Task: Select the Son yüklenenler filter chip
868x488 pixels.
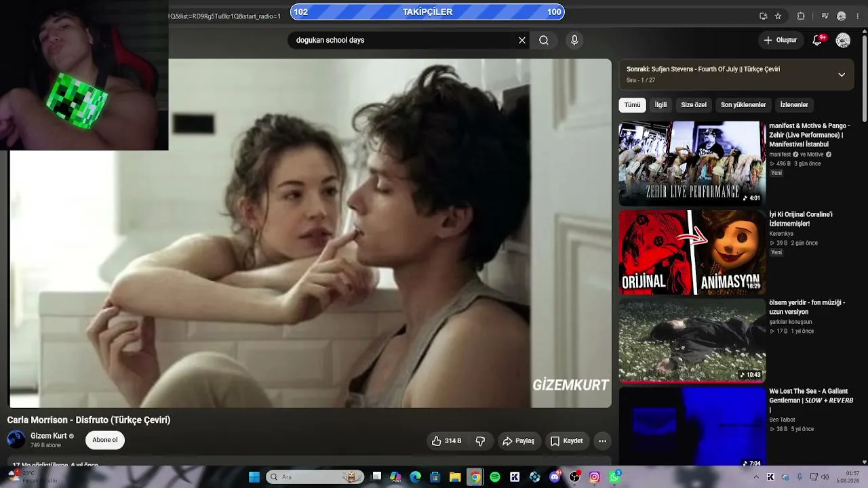Action: tap(743, 105)
